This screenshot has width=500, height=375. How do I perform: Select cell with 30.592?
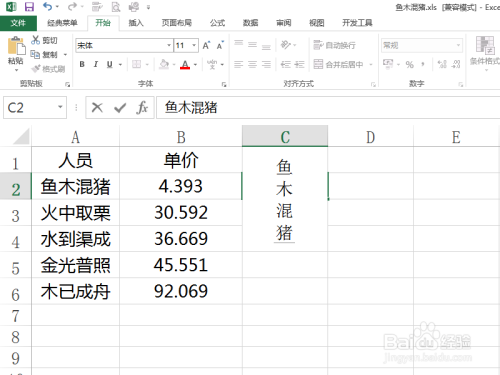[x=181, y=212]
